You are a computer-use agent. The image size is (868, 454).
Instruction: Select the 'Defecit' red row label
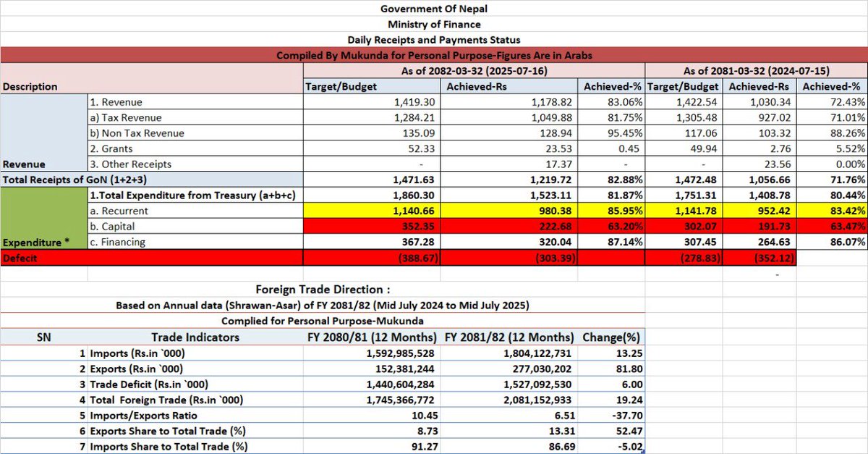coord(20,258)
